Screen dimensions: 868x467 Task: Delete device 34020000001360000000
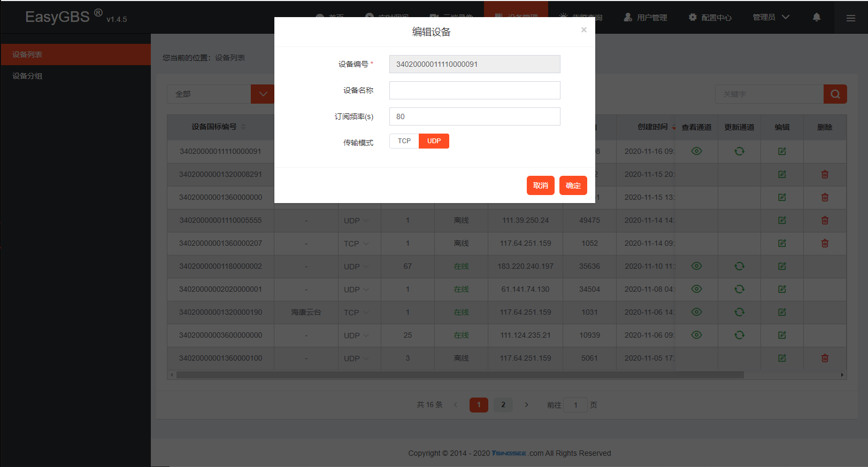[x=825, y=197]
